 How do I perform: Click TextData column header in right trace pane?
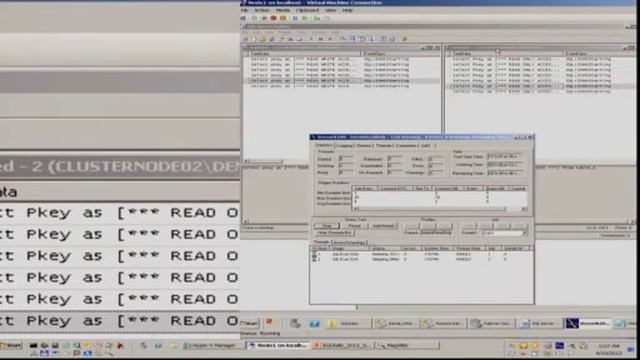[x=507, y=53]
